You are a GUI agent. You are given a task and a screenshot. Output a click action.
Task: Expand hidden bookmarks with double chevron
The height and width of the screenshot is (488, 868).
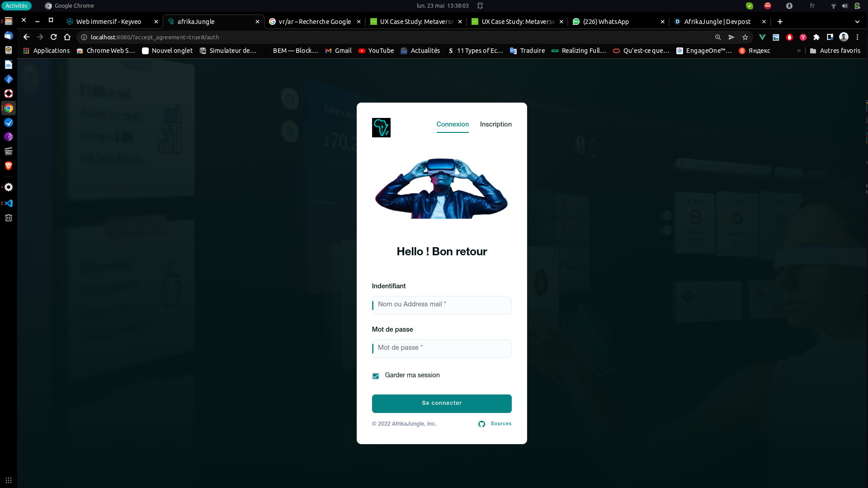(x=799, y=51)
